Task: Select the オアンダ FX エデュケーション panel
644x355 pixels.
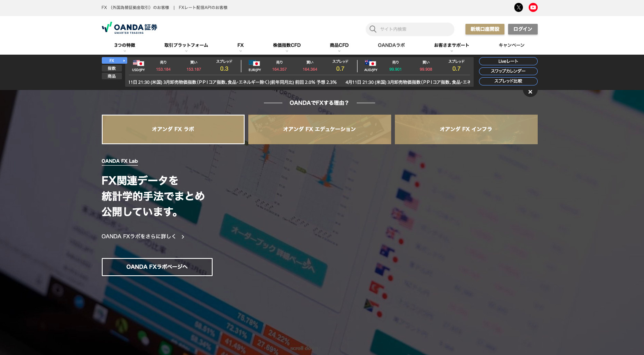Action: (319, 129)
